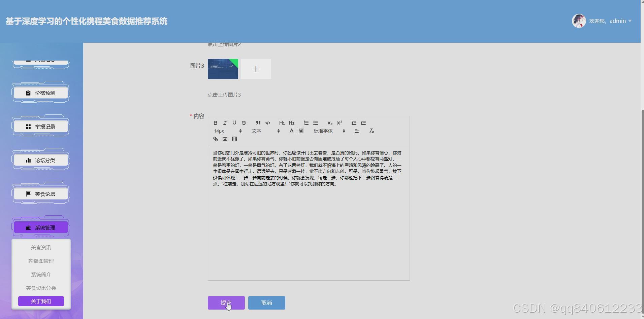The height and width of the screenshot is (319, 644).
Task: Insert a blockquote in the editor
Action: point(258,123)
